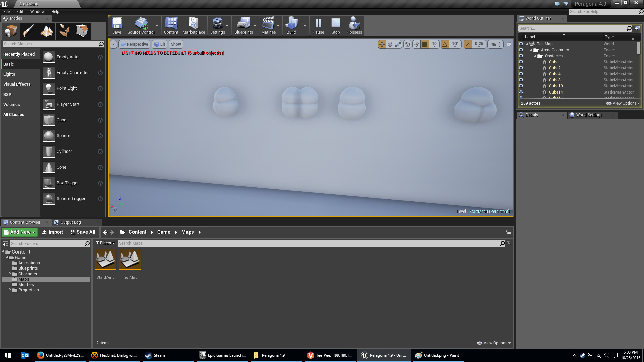The image size is (644, 362).
Task: Toggle rotation snapping in viewport
Action: point(445,44)
